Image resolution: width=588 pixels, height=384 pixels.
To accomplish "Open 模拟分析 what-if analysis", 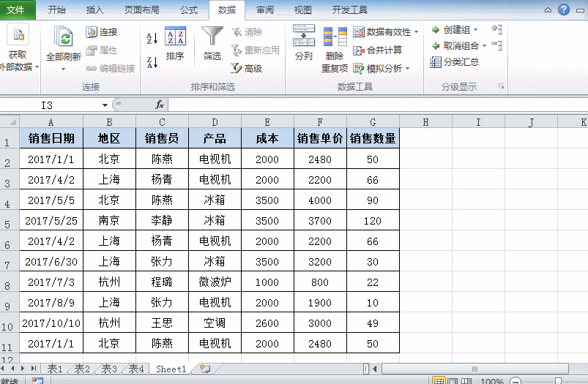I will coord(378,68).
